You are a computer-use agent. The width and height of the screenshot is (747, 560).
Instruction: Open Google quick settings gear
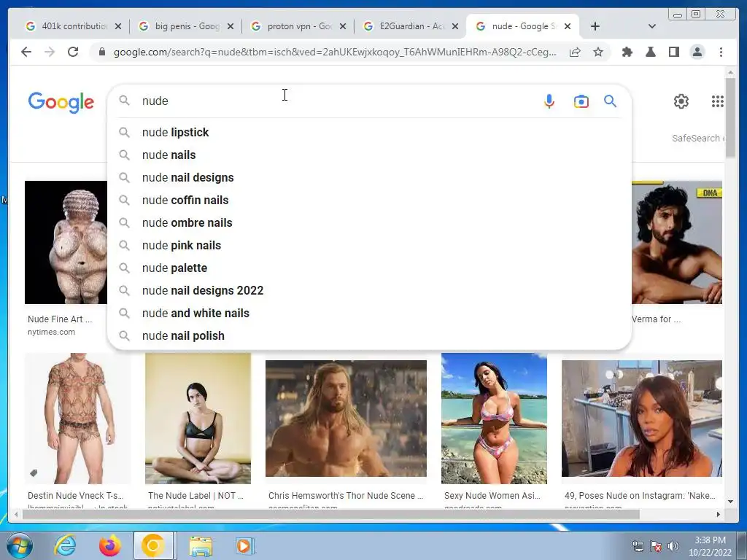(x=681, y=101)
